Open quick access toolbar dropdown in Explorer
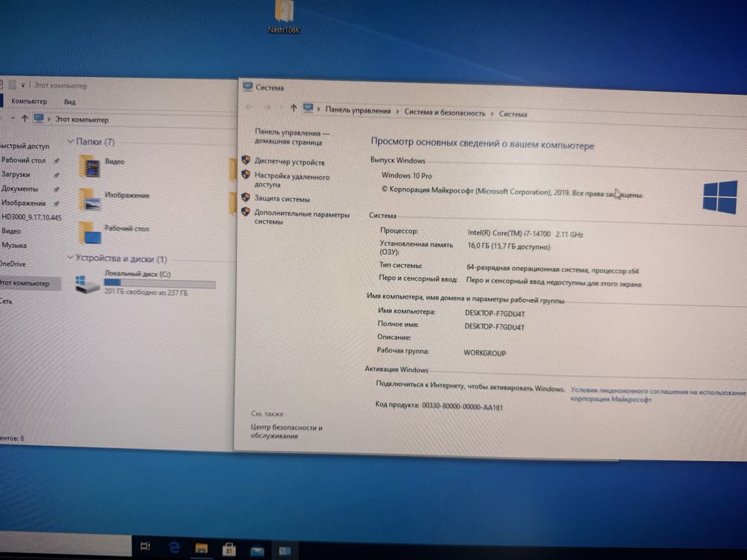The height and width of the screenshot is (560, 747). 22,85
